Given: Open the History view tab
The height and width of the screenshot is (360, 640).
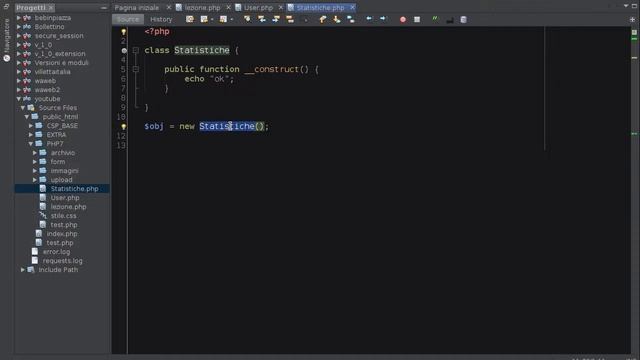Looking at the screenshot, I should point(161,19).
